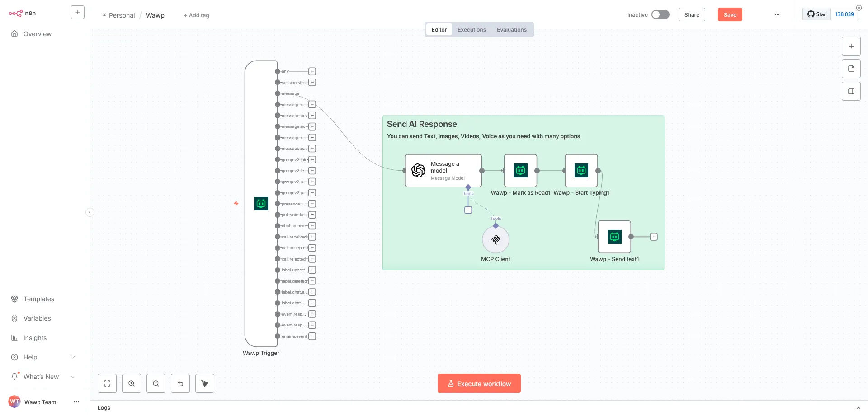Add a node to the engine.event output

[x=312, y=336]
